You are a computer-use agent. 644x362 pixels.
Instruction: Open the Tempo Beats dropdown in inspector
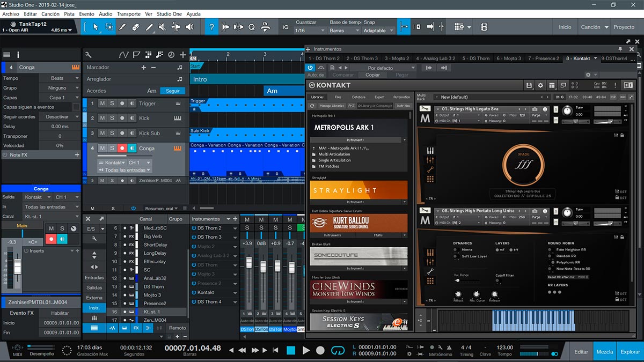pos(59,78)
